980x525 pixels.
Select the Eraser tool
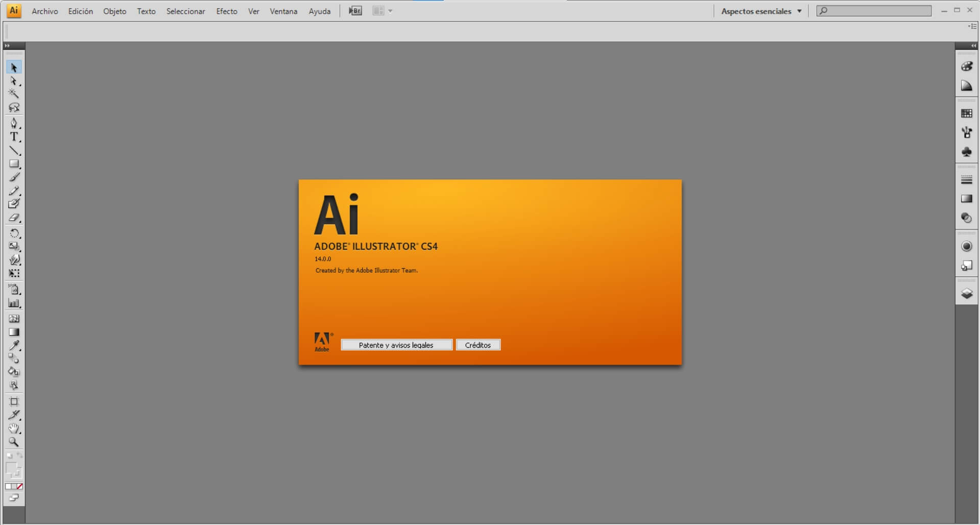(x=14, y=218)
